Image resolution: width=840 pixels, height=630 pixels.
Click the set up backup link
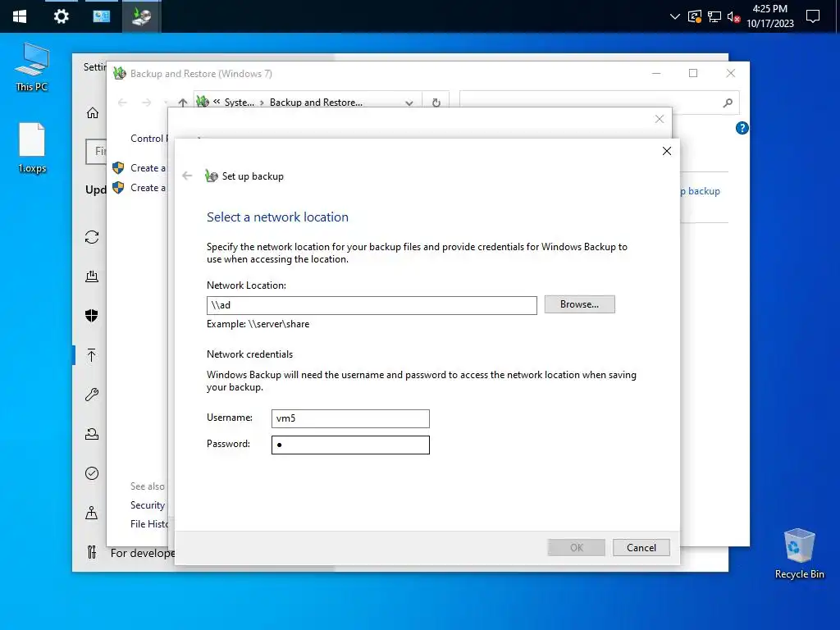pos(701,191)
